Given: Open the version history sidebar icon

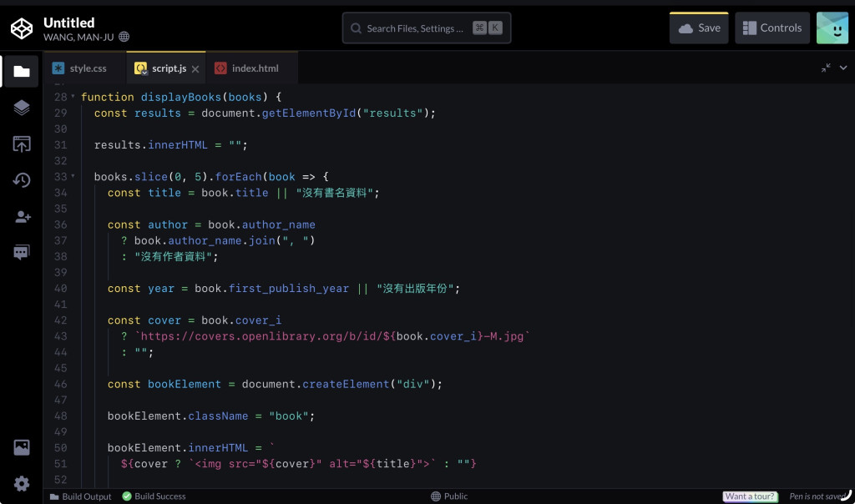Looking at the screenshot, I should (x=21, y=180).
